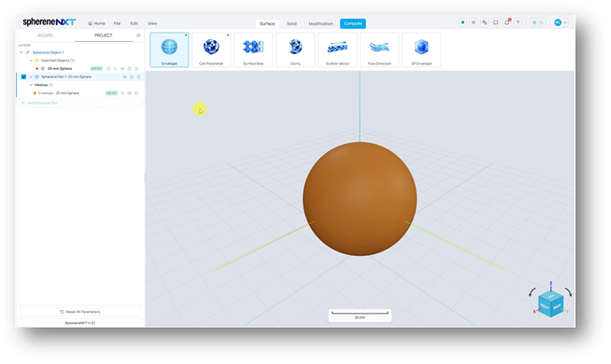
Task: Click MESH tag on Envelope row
Action: tap(111, 93)
